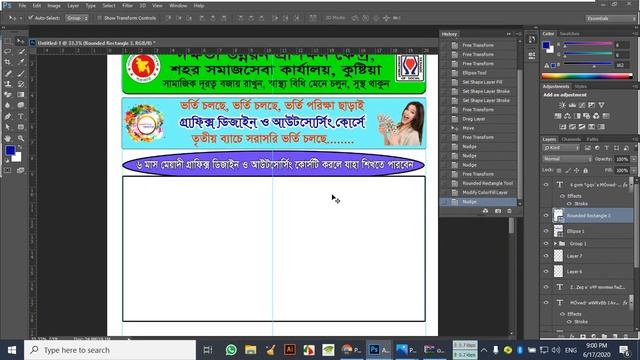
Task: Toggle Auto-Select checkbox
Action: coord(31,18)
